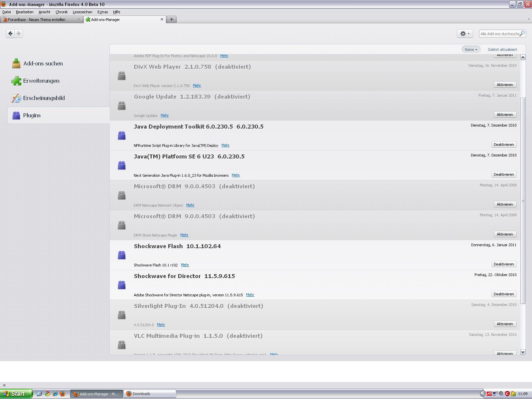Click Shockwave for Director plugin icon
This screenshot has height=399, width=532.
point(122,285)
